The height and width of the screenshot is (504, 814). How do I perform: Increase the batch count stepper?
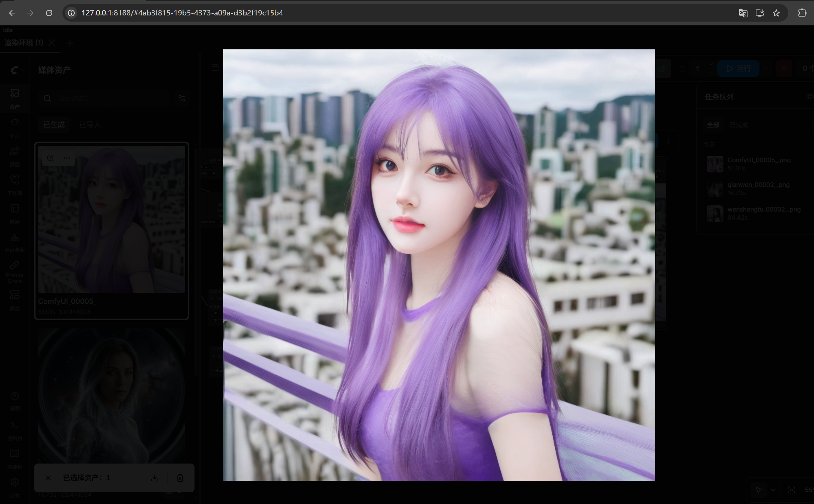tap(710, 65)
